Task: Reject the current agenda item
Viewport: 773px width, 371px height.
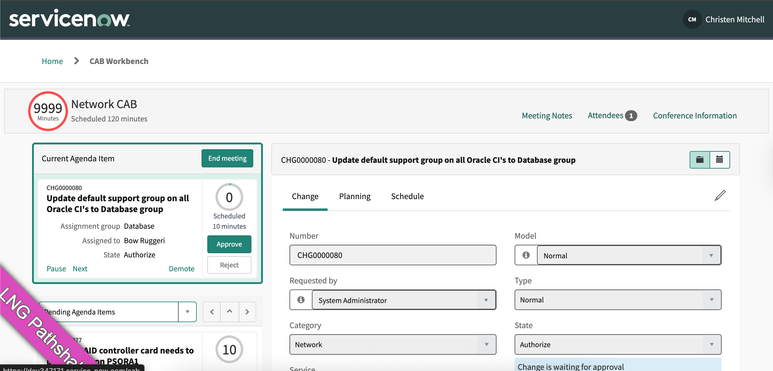Action: tap(229, 265)
